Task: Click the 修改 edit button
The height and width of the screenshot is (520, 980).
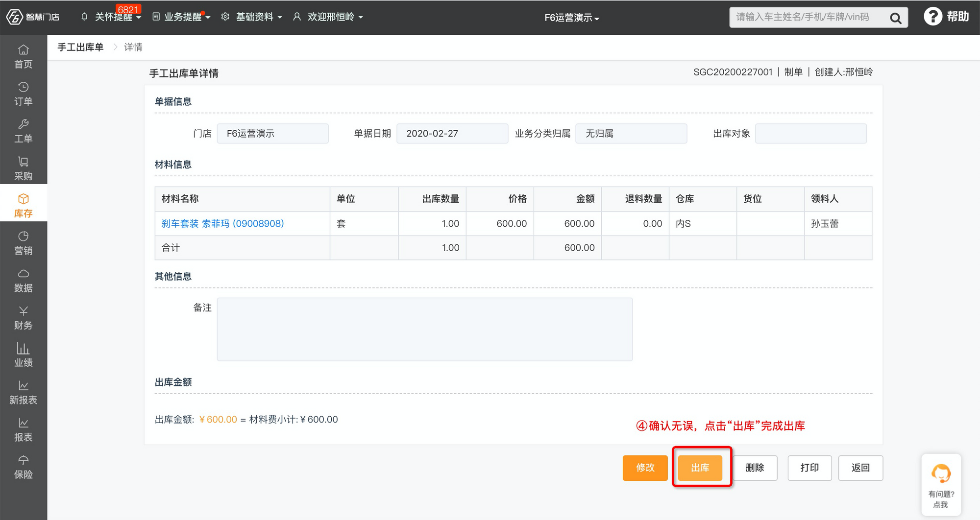Action: click(645, 468)
